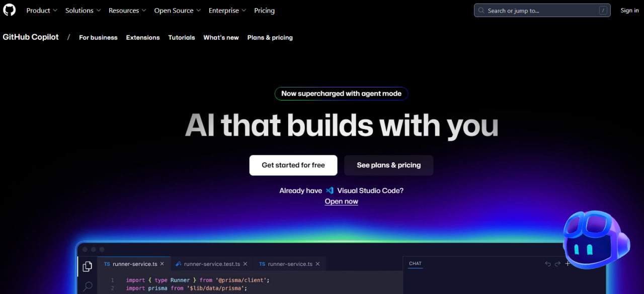
Task: Expand the Resources menu
Action: (127, 11)
